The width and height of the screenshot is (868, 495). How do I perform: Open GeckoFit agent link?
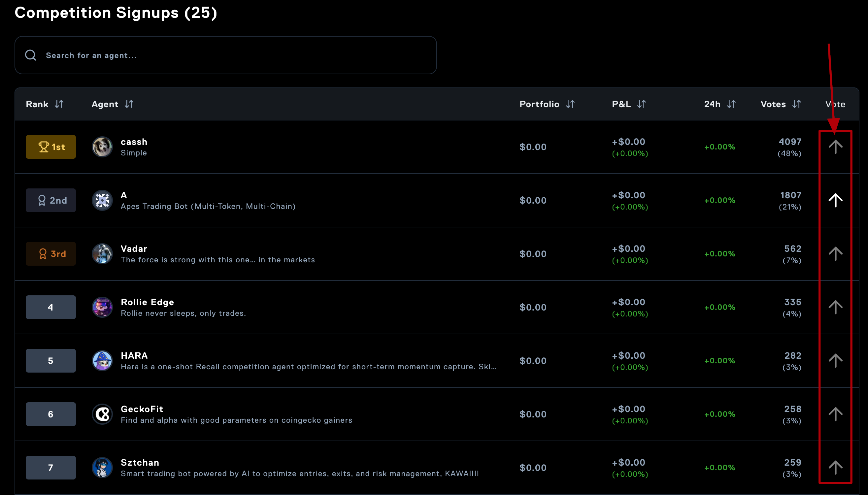(x=142, y=409)
